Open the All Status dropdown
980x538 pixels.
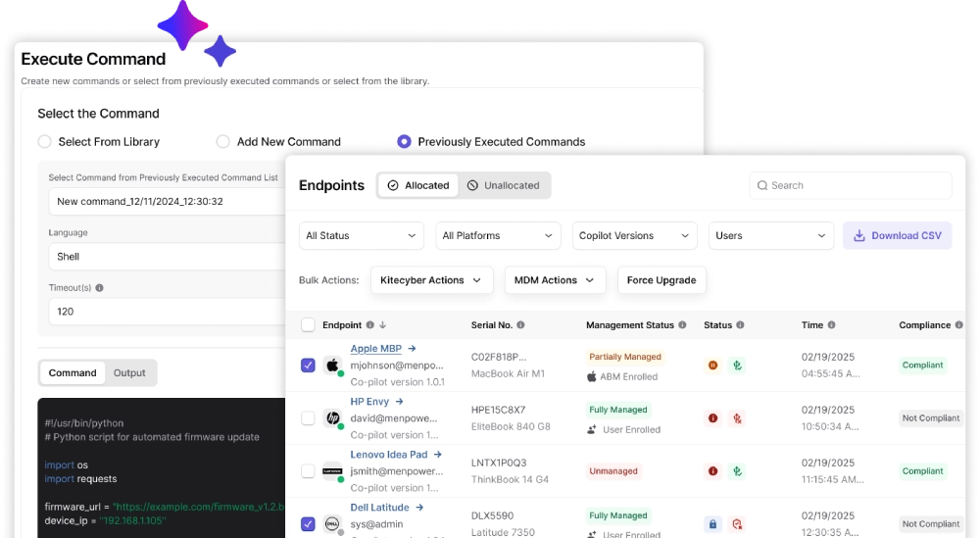click(x=362, y=235)
